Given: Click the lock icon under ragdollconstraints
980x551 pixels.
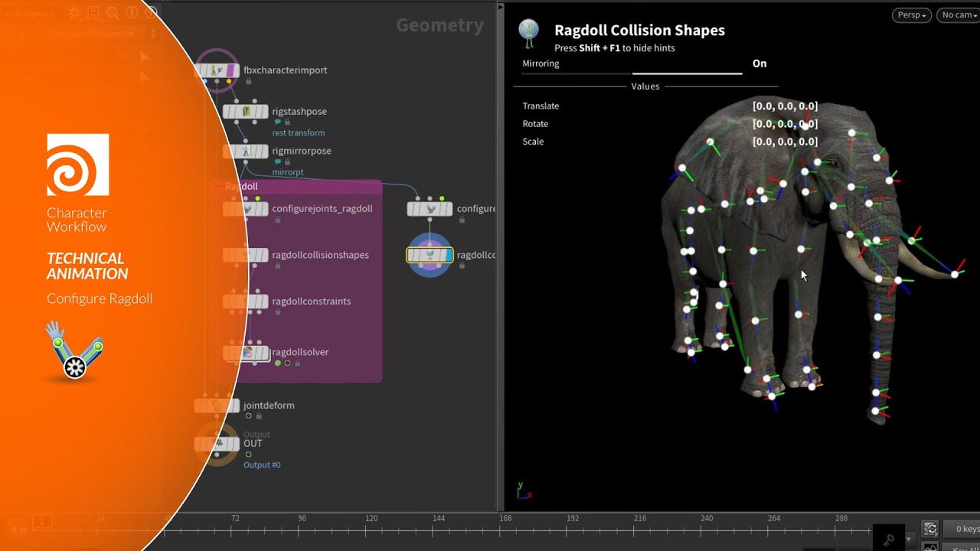Looking at the screenshot, I should coord(277,311).
